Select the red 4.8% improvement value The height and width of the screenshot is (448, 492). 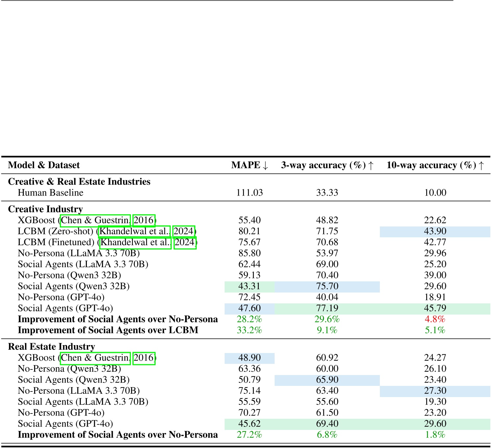[x=436, y=319]
